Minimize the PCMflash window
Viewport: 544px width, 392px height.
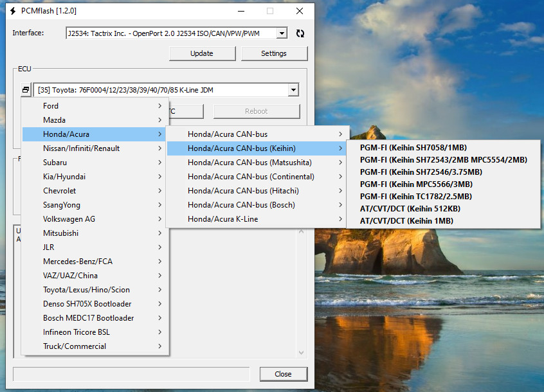pyautogui.click(x=241, y=11)
